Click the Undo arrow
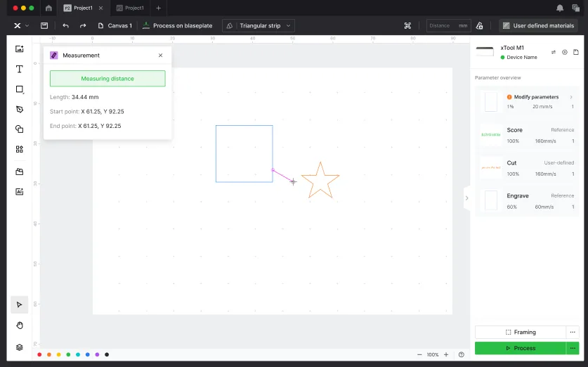The height and width of the screenshot is (367, 588). click(65, 25)
